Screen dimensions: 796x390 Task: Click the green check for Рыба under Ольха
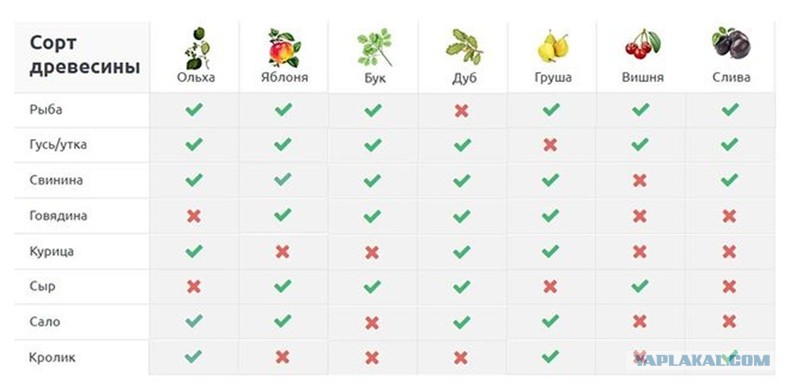coord(194,109)
